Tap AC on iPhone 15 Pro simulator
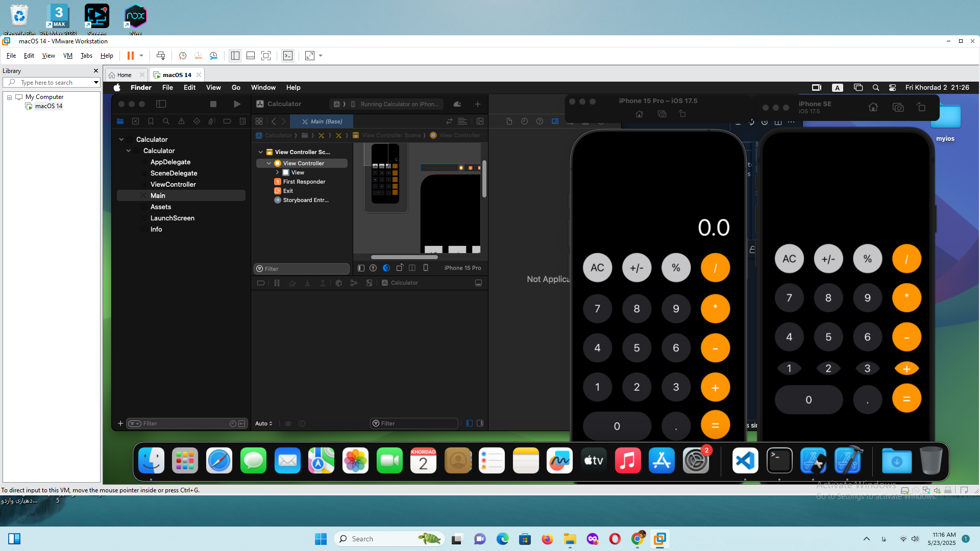Image resolution: width=980 pixels, height=551 pixels. 597,268
